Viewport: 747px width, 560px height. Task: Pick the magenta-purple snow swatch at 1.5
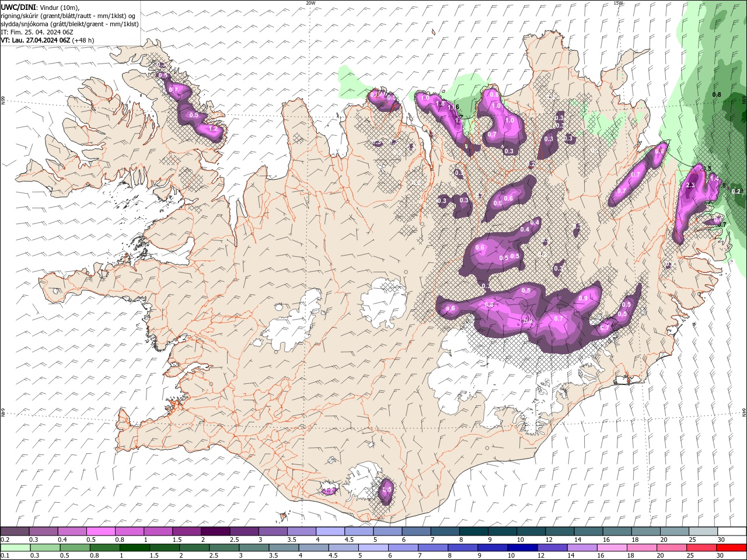pyautogui.click(x=186, y=531)
